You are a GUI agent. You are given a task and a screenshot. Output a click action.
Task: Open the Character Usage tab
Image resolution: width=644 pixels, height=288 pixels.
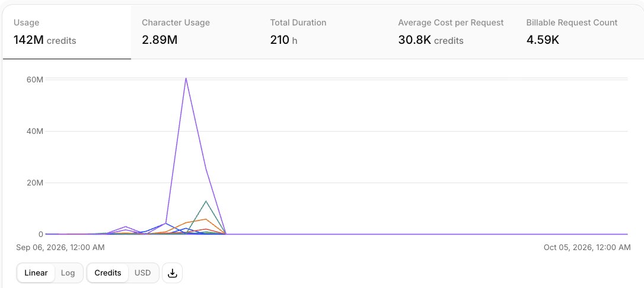[195, 32]
